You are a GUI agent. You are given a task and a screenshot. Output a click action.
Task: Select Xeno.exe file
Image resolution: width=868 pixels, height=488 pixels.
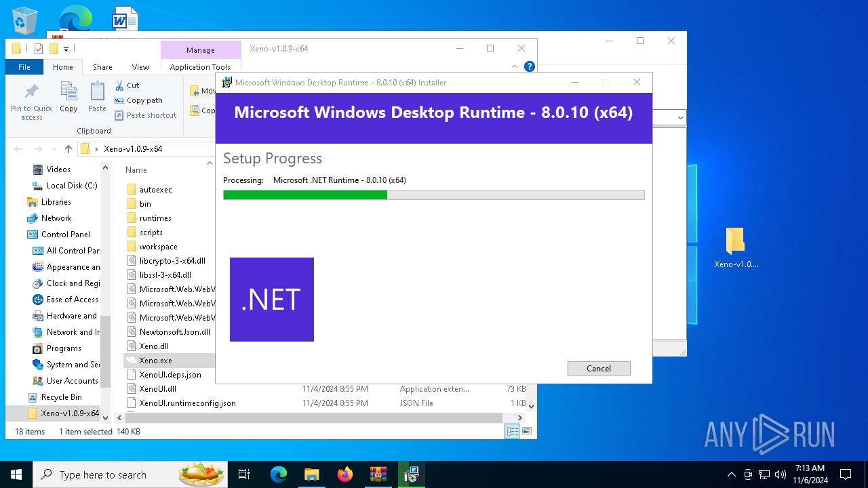click(x=155, y=361)
